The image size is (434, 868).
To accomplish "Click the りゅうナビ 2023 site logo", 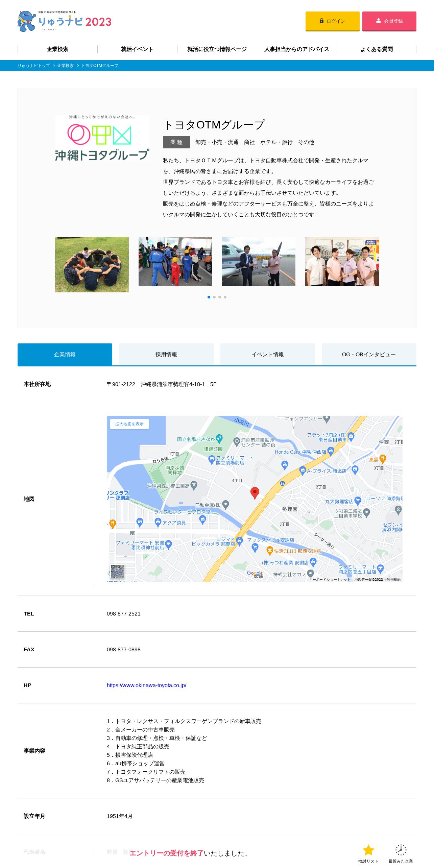I will [65, 21].
